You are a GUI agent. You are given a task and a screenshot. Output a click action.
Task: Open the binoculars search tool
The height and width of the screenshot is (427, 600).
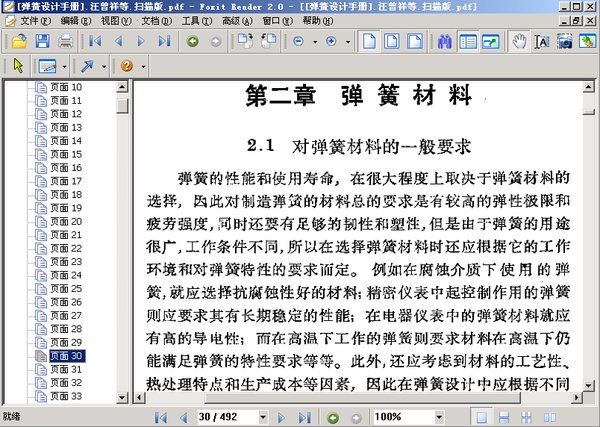pyautogui.click(x=444, y=41)
